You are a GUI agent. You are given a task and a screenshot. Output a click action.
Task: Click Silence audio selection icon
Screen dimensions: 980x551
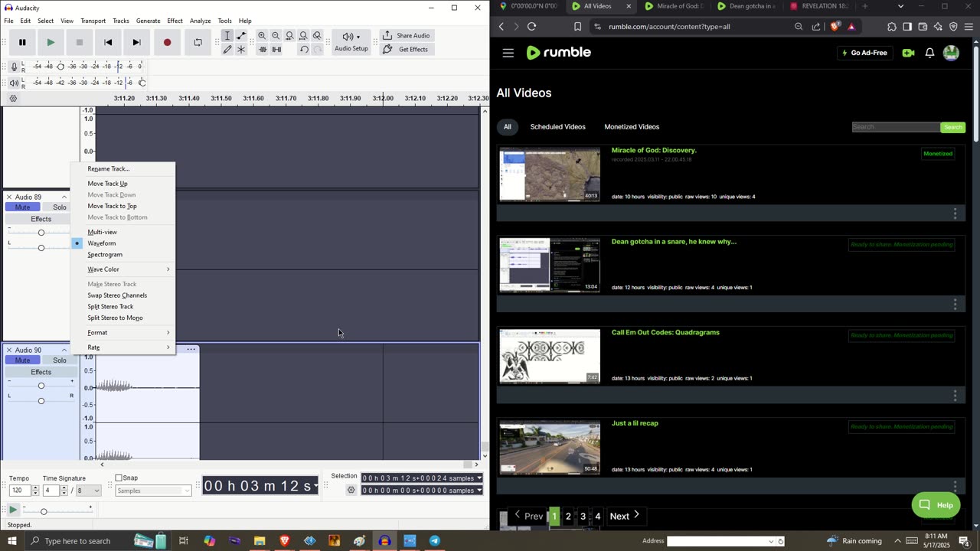click(x=276, y=49)
